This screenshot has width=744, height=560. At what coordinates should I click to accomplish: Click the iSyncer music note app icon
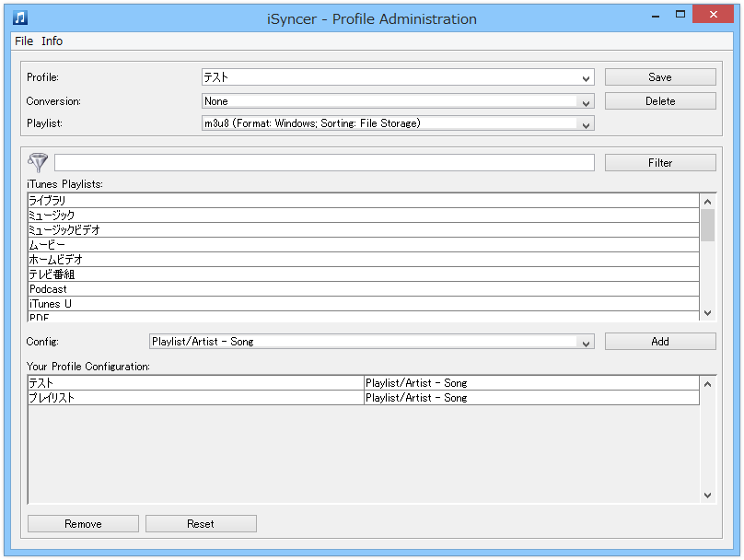click(20, 17)
